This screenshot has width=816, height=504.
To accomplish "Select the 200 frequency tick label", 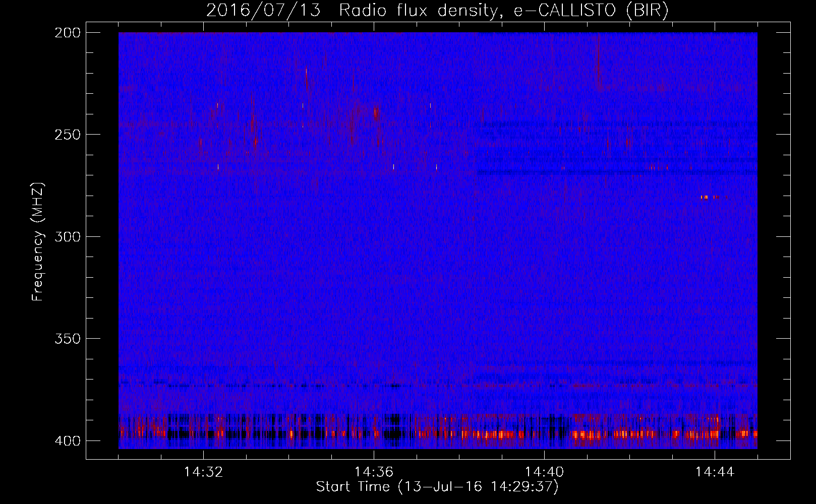I will click(x=67, y=33).
